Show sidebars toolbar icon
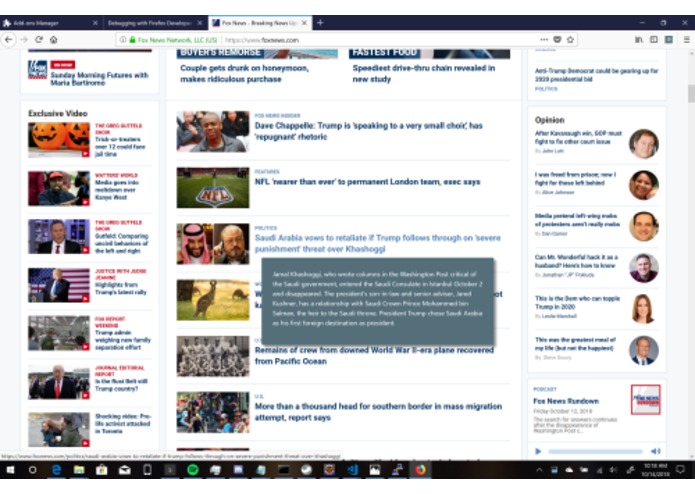695x494 pixels. click(654, 40)
